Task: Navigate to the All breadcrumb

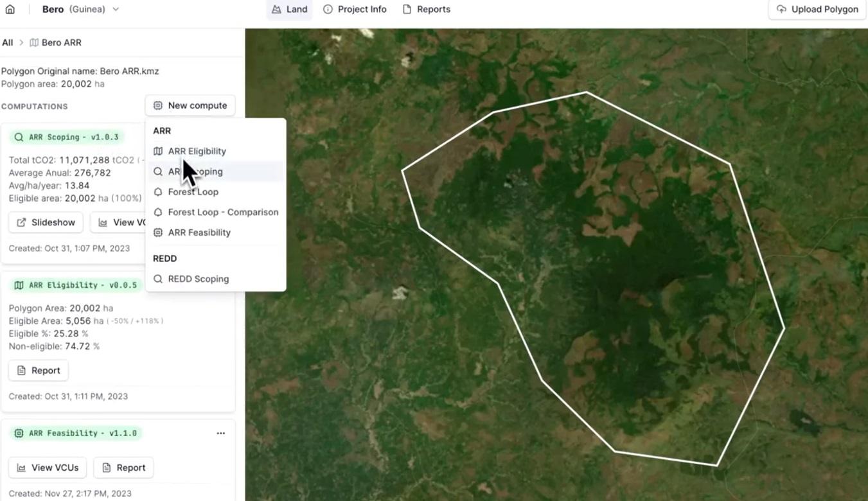Action: pyautogui.click(x=8, y=42)
